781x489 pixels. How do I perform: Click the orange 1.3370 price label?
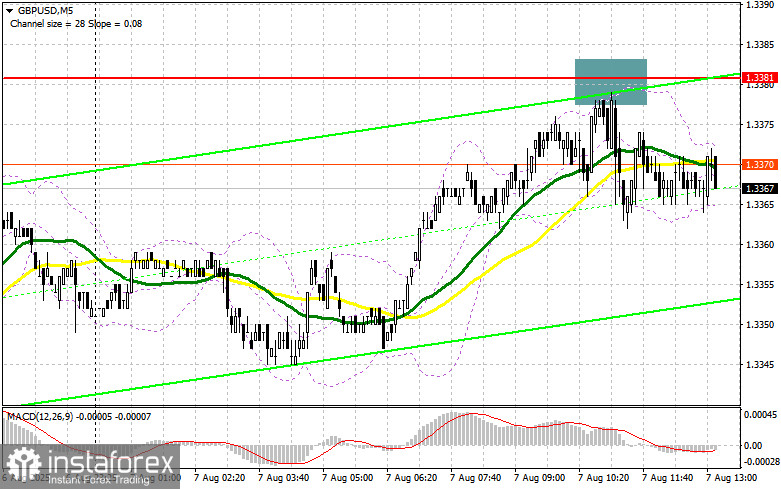(x=760, y=164)
